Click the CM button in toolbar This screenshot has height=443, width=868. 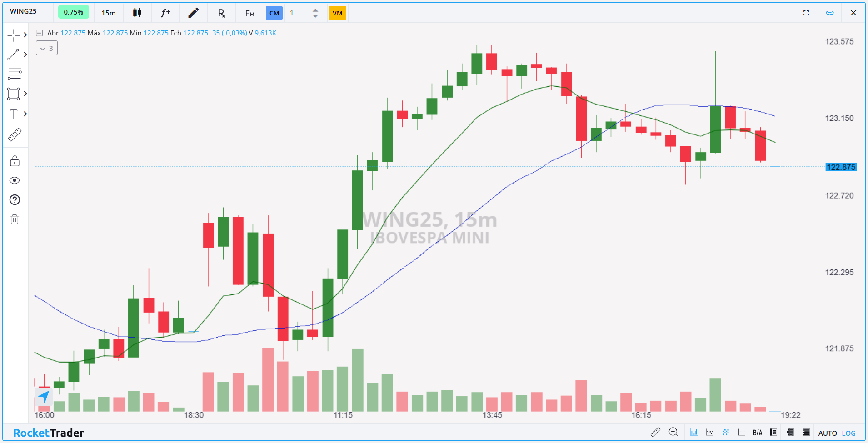coord(274,13)
